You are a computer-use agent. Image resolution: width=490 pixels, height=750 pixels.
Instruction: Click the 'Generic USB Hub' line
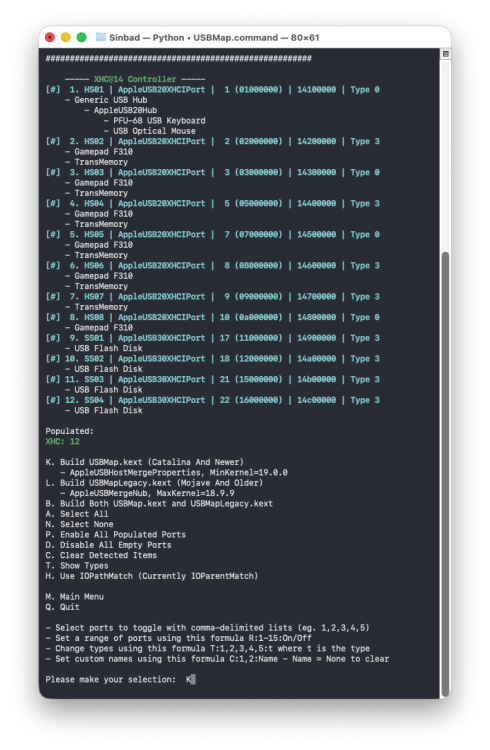(106, 100)
